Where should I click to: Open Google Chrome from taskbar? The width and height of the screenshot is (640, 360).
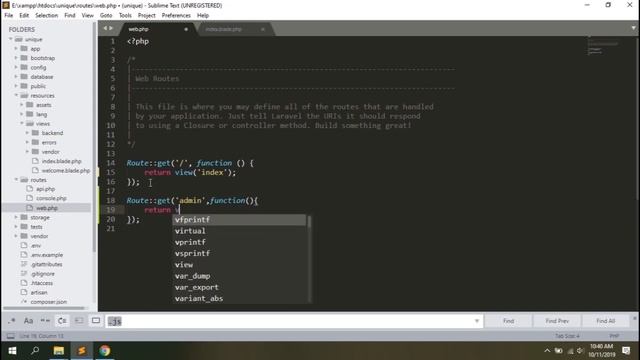pyautogui.click(x=104, y=351)
